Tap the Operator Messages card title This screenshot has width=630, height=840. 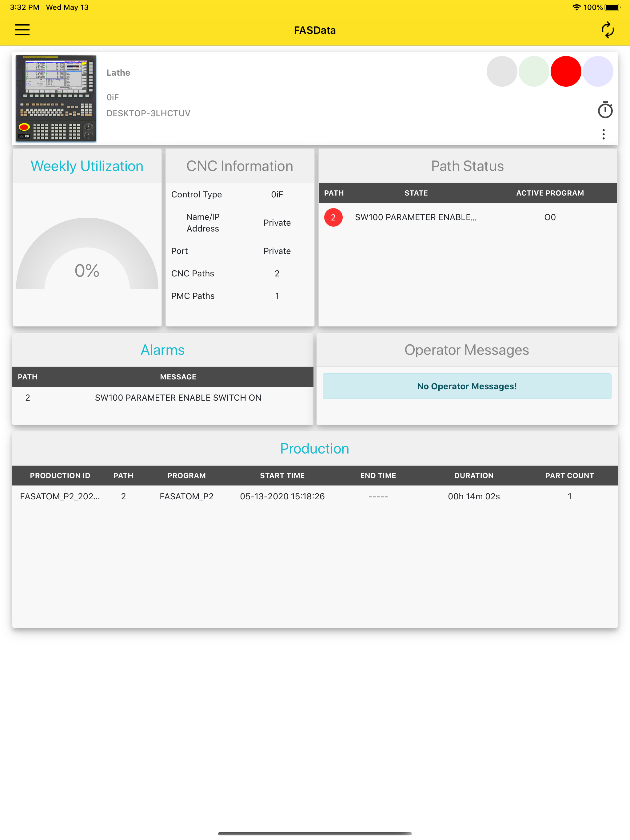(x=467, y=350)
